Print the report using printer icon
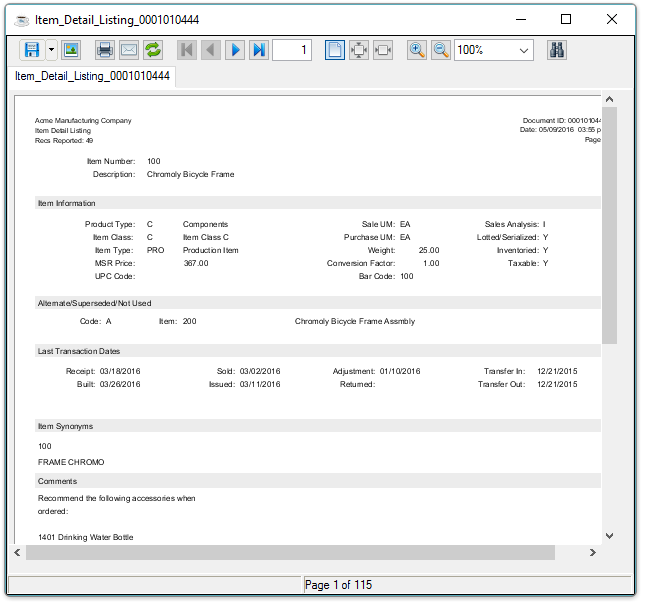The width and height of the screenshot is (645, 605). click(x=104, y=50)
